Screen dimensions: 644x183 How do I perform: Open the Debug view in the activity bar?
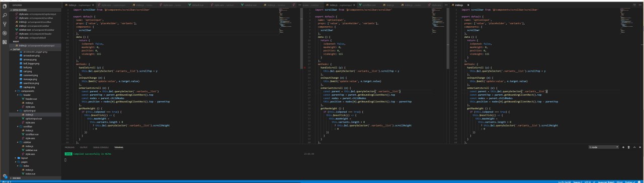(5, 33)
